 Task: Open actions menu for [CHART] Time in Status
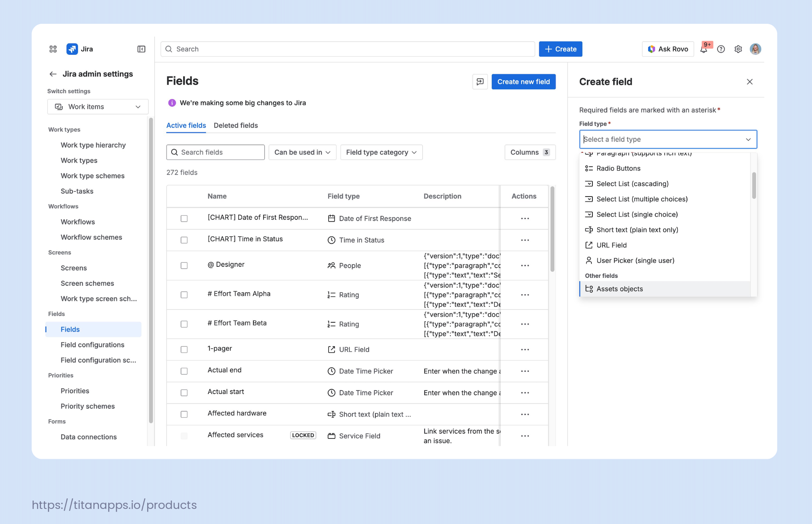point(525,240)
